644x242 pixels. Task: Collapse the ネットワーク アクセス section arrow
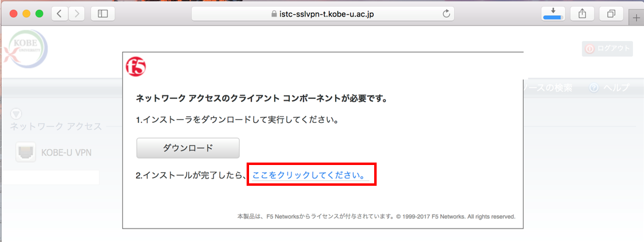coord(15,114)
